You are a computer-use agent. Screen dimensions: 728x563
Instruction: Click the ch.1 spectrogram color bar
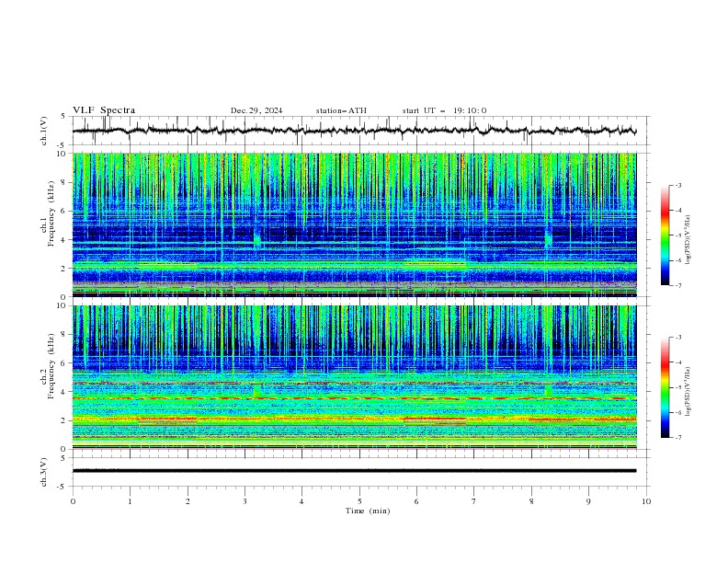(665, 236)
